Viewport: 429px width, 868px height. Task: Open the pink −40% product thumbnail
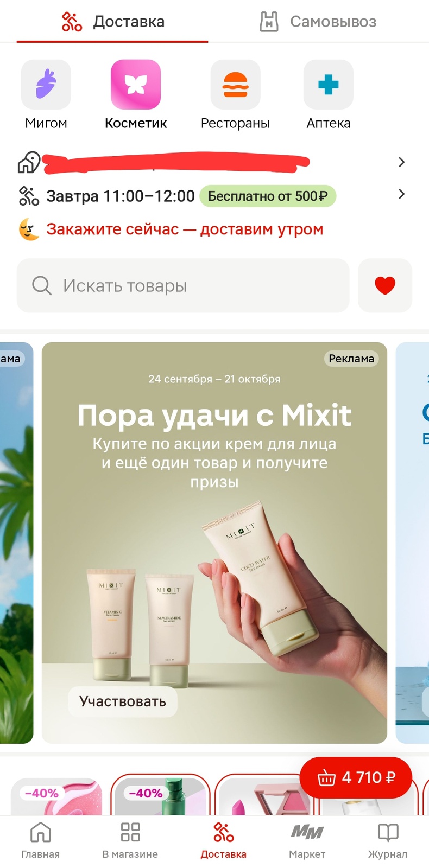click(56, 796)
